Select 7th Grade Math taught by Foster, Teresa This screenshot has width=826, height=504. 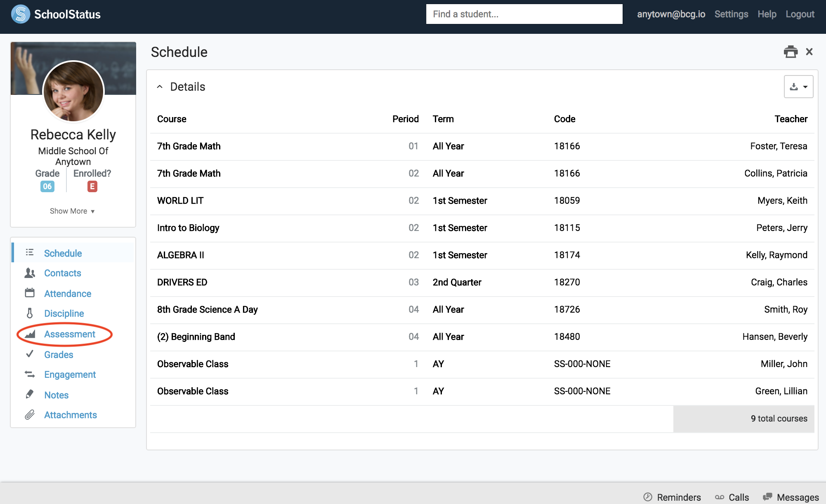pyautogui.click(x=482, y=146)
